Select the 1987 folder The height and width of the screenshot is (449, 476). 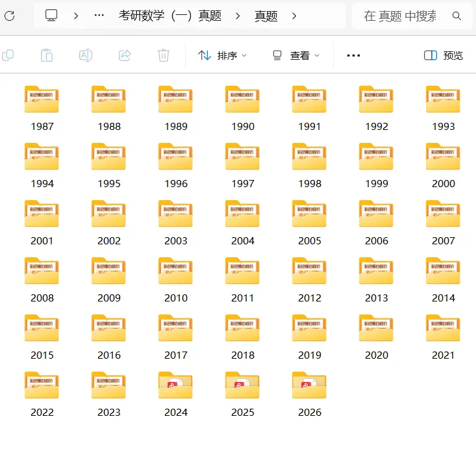pyautogui.click(x=42, y=109)
